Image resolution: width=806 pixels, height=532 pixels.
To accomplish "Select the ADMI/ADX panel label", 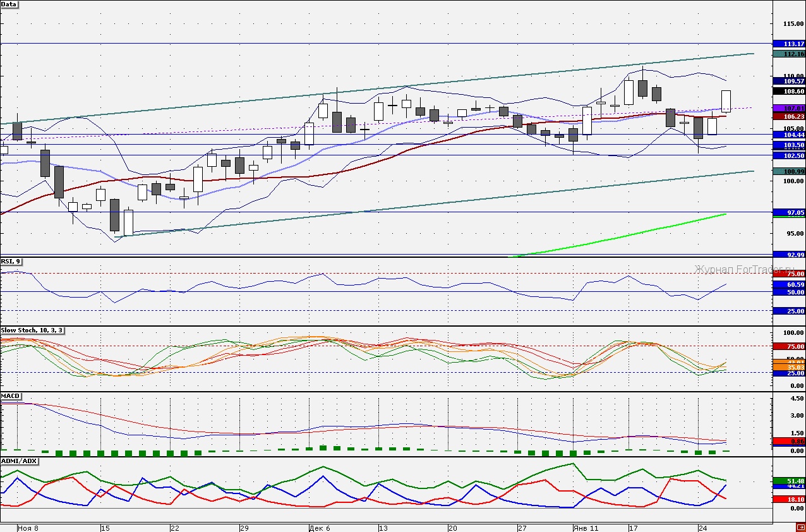I will tap(19, 461).
